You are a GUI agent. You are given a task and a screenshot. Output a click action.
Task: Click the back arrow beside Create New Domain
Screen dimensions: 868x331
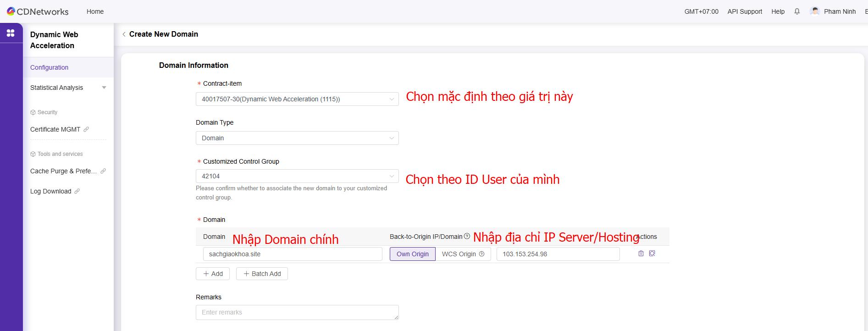(x=124, y=34)
